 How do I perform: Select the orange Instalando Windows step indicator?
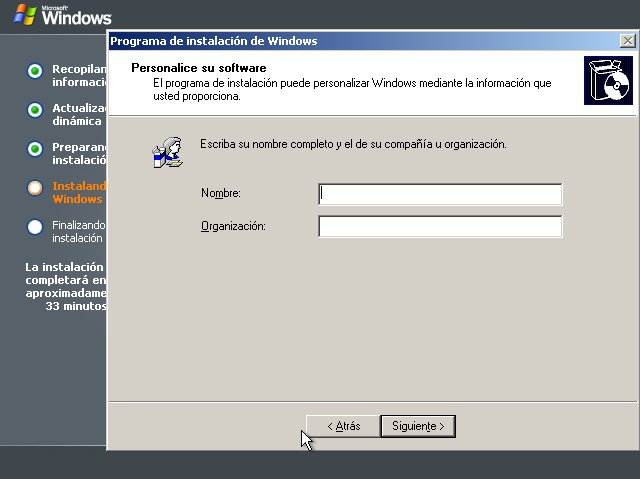35,188
